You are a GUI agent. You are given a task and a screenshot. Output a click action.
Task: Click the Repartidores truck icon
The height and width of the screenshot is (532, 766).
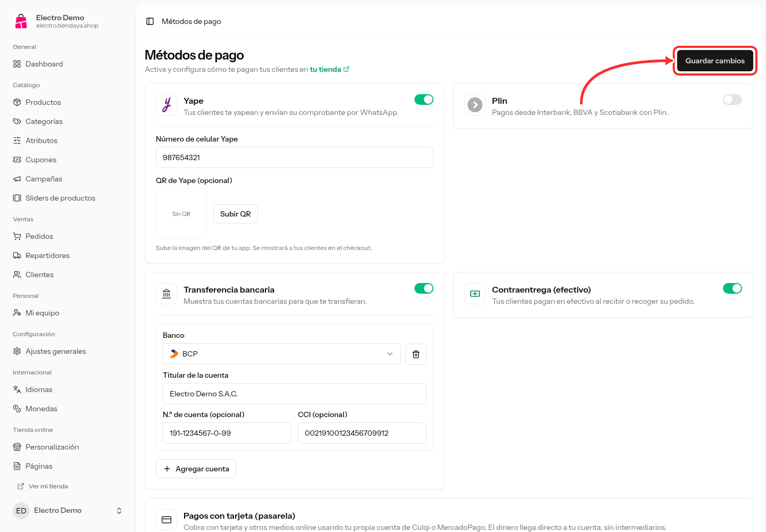pyautogui.click(x=17, y=255)
